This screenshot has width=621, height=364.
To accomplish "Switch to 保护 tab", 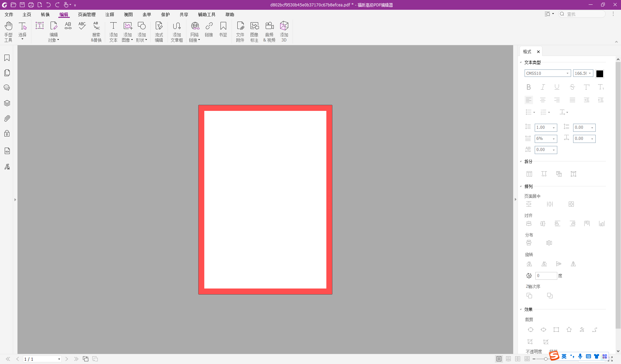I will (x=166, y=14).
